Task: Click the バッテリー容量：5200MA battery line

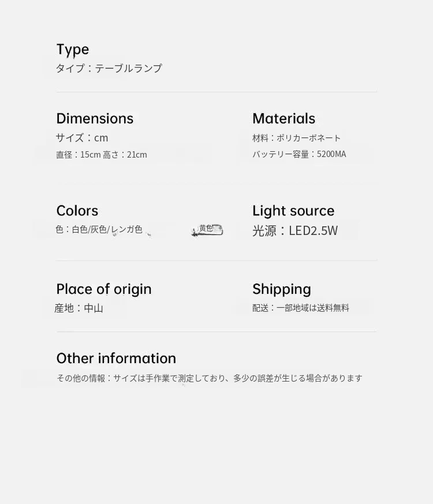Action: click(x=299, y=154)
